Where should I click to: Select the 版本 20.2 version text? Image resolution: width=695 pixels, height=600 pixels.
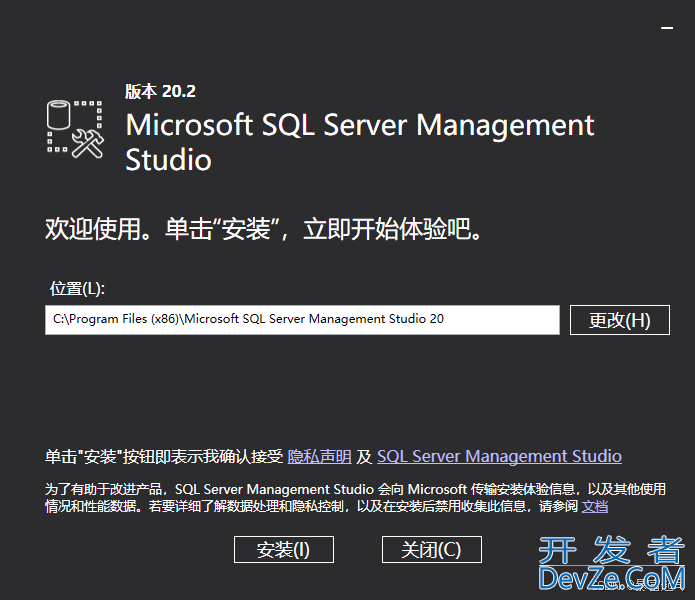(x=160, y=92)
